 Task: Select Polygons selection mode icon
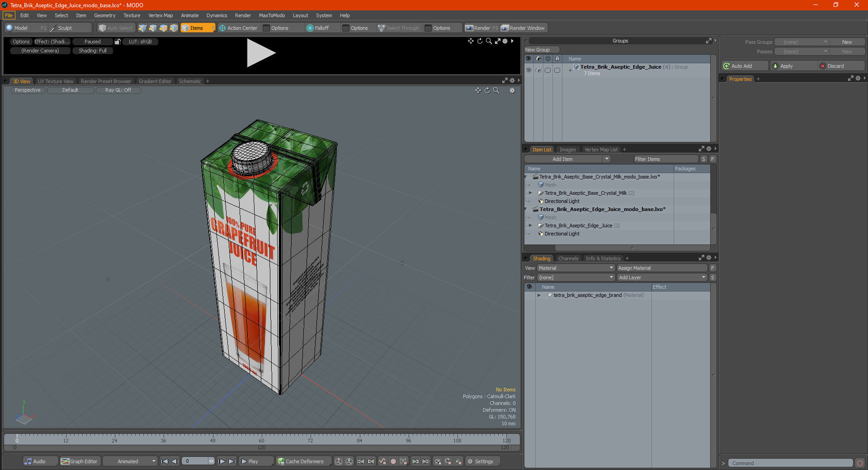click(163, 28)
